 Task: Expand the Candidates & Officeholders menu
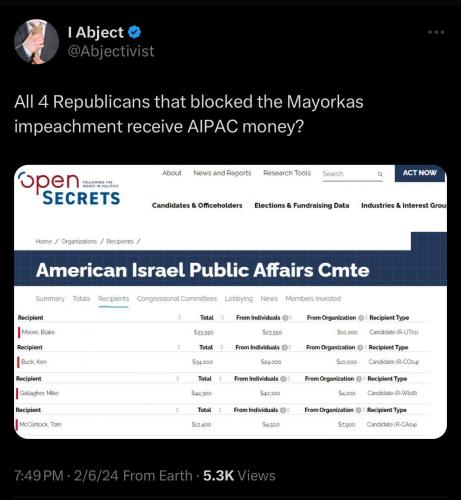tap(197, 205)
